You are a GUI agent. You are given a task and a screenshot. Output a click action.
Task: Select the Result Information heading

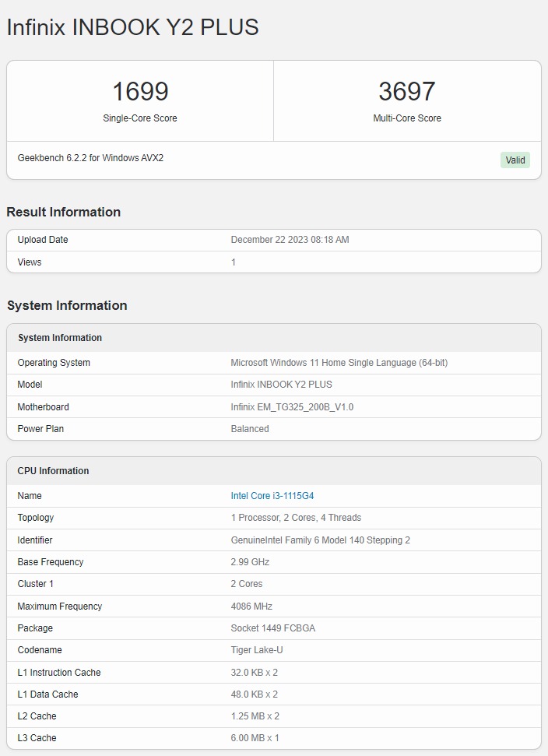click(64, 212)
